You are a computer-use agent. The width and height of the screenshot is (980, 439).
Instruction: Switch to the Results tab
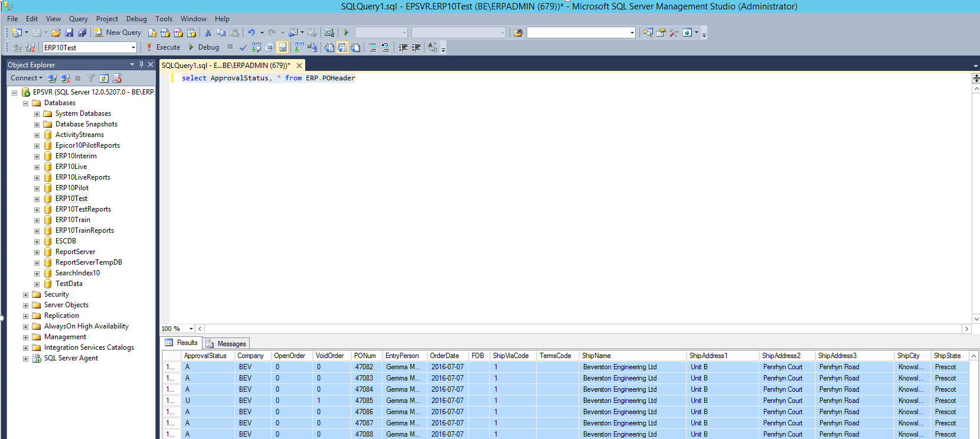[x=181, y=343]
